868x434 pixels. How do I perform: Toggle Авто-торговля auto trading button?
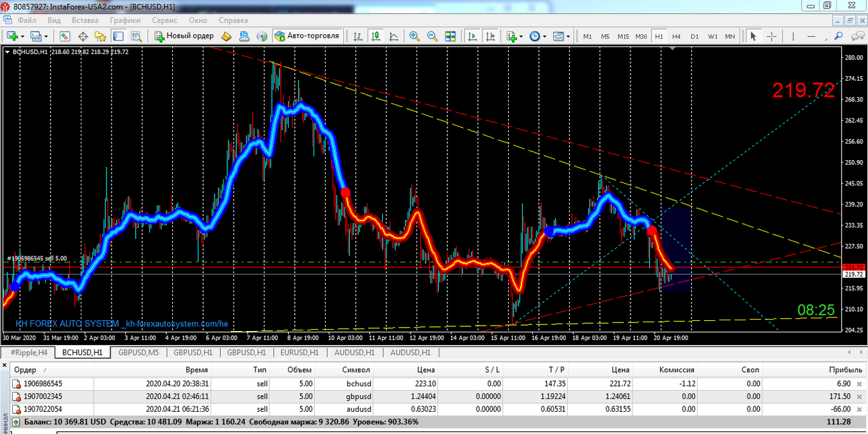[x=308, y=36]
